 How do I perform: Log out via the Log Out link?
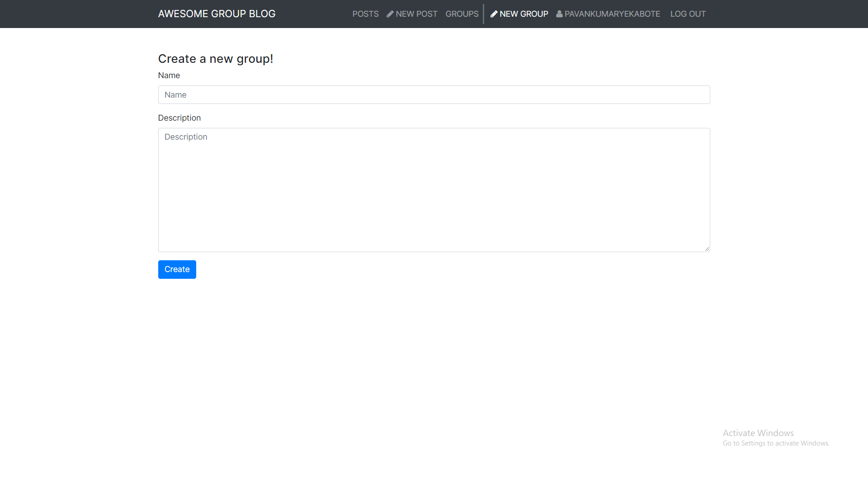[x=688, y=14]
